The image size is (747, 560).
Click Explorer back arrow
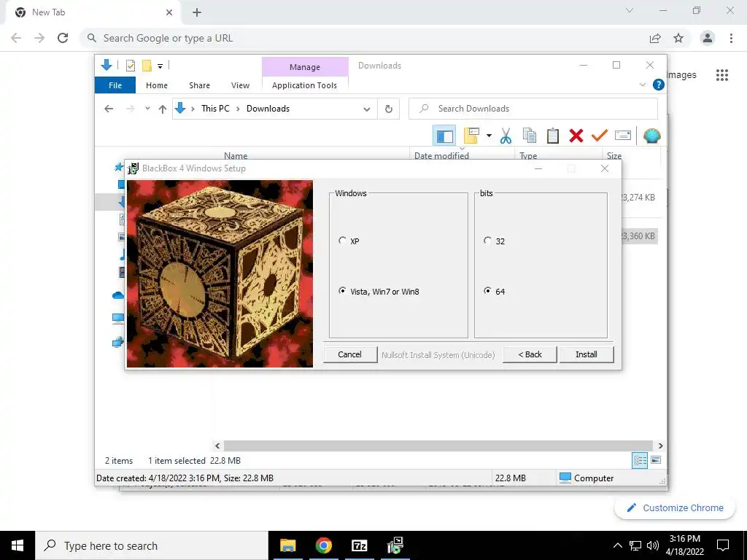pyautogui.click(x=109, y=109)
